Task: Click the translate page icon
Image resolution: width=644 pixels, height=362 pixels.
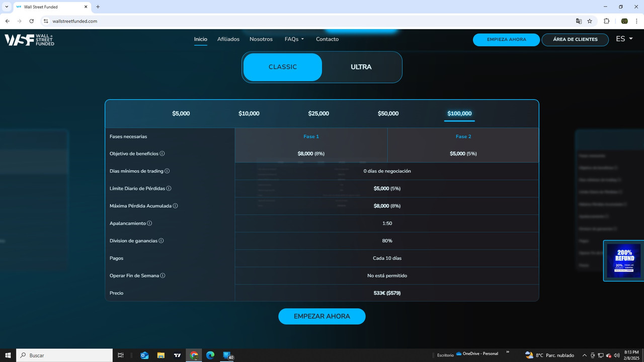Action: click(579, 21)
